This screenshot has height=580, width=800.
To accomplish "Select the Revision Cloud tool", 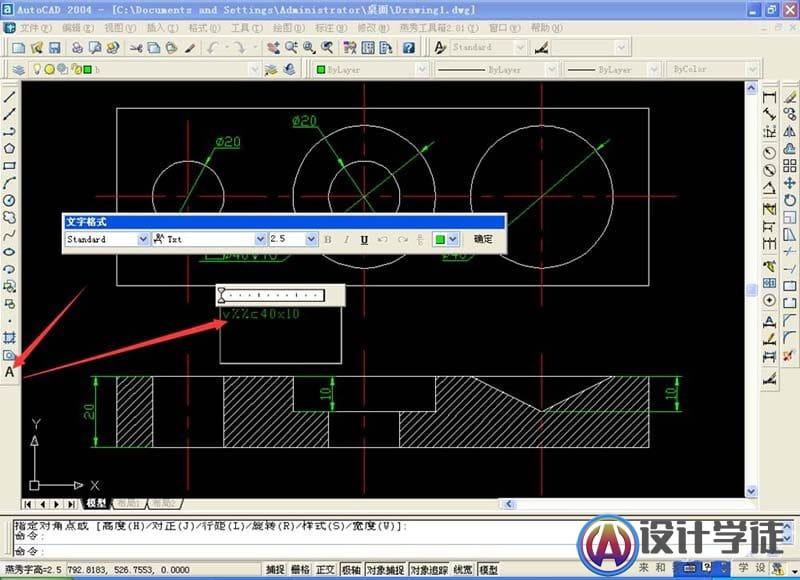I will (9, 217).
